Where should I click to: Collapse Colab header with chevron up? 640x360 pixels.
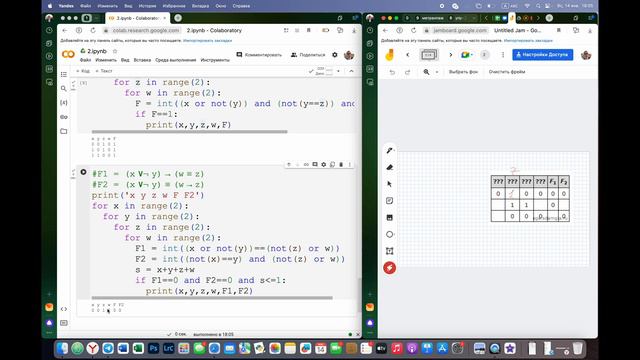[351, 71]
